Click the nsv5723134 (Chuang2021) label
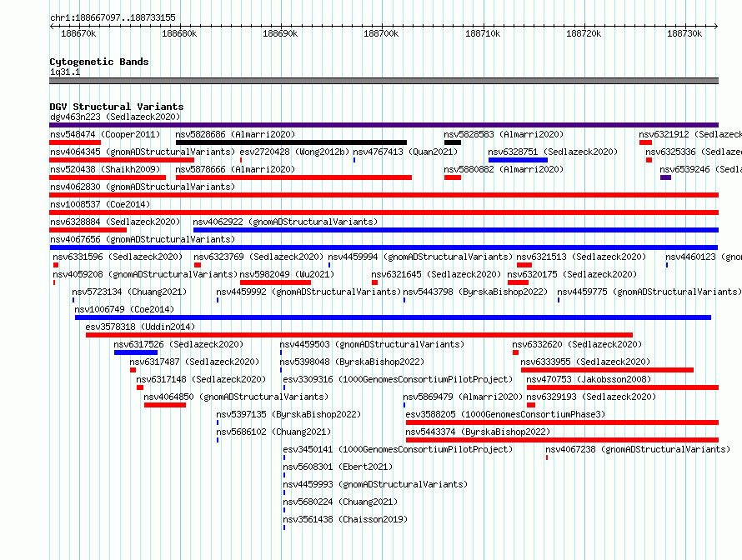Image resolution: width=742 pixels, height=560 pixels. click(129, 292)
